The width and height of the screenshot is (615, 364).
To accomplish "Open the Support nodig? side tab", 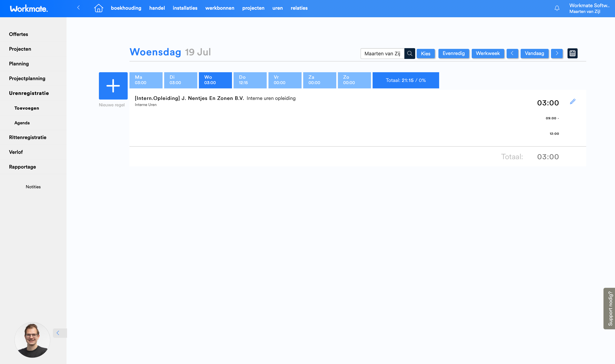I will [610, 308].
